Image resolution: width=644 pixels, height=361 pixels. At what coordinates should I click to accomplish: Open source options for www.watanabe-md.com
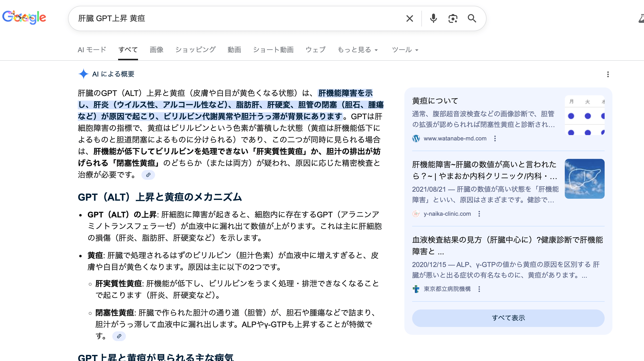495,139
